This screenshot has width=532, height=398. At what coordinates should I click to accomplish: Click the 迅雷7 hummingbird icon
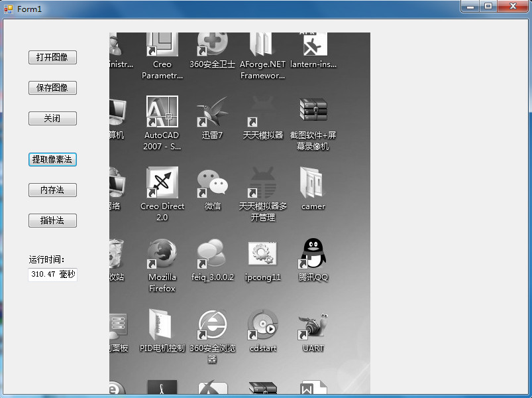pos(212,112)
